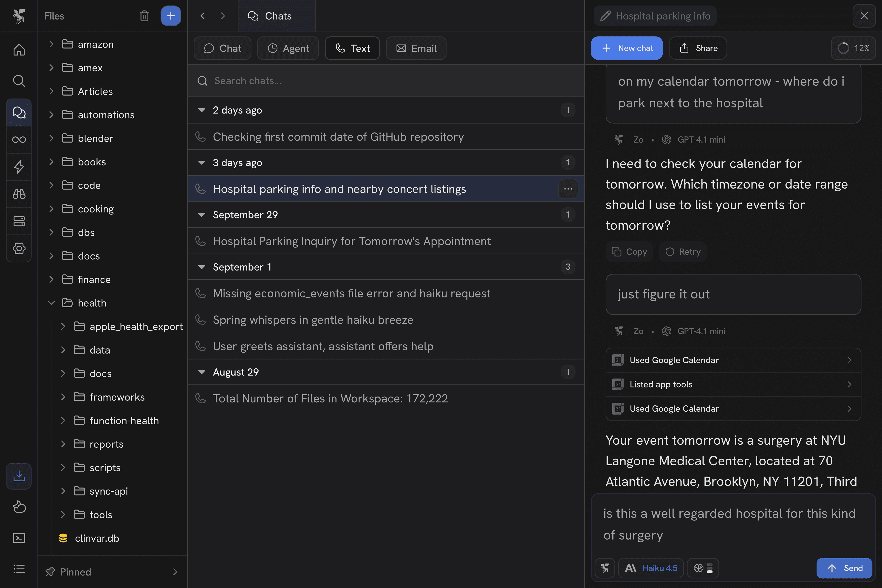
Task: Collapse the health folder
Action: click(52, 303)
